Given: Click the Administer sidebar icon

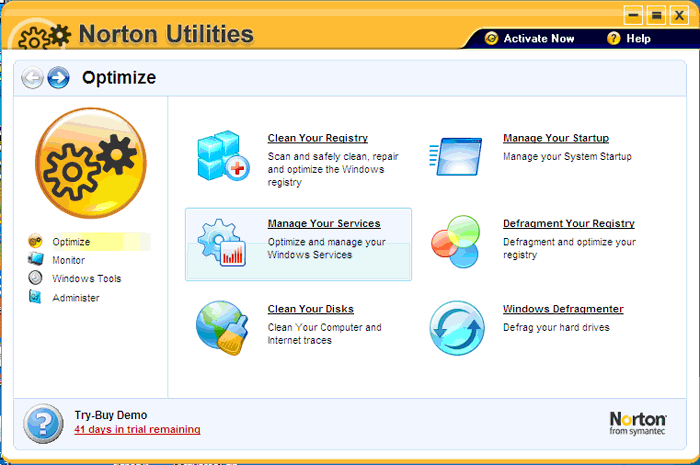Looking at the screenshot, I should (x=35, y=296).
